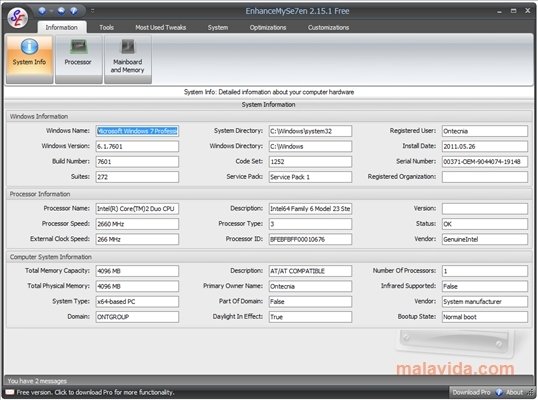The height and width of the screenshot is (400, 538).
Task: Click the envelope messages icon in status bar
Action: pyautogui.click(x=10, y=392)
